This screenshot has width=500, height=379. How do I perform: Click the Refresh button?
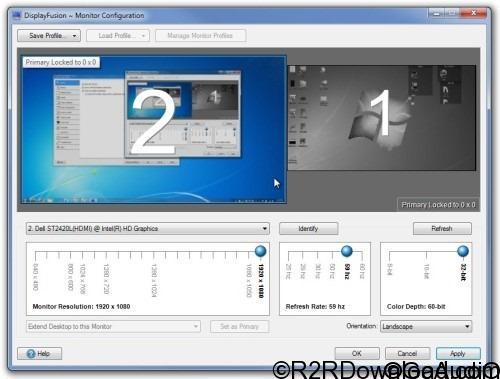(442, 229)
